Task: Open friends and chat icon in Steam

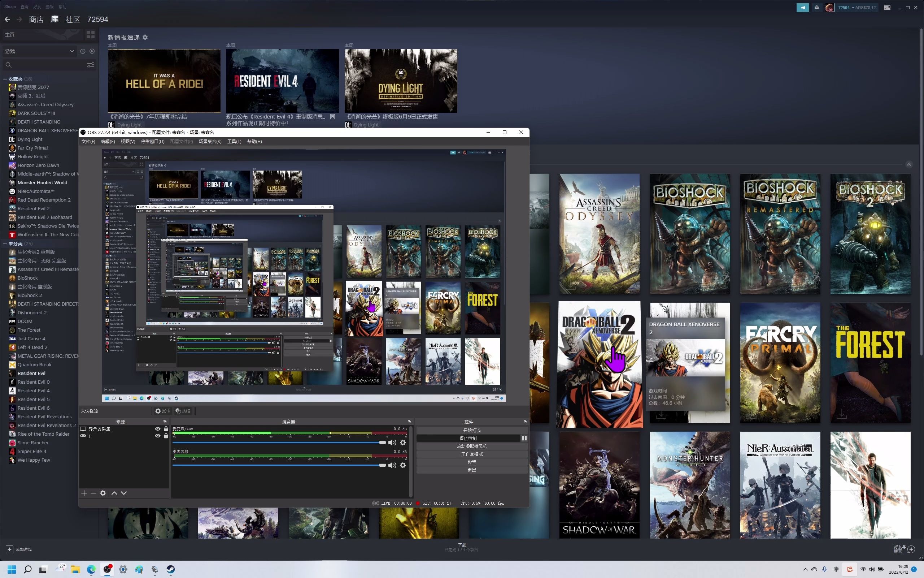Action: click(911, 549)
